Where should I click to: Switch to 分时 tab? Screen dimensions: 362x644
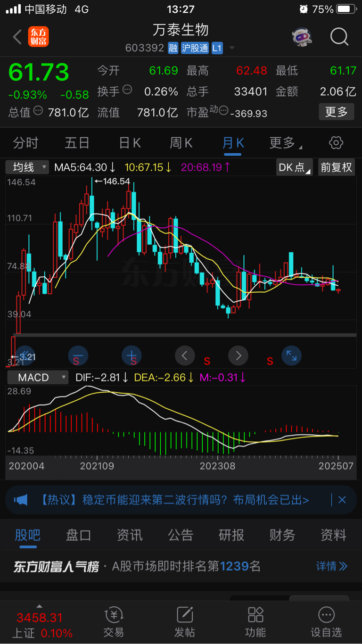coord(25,143)
